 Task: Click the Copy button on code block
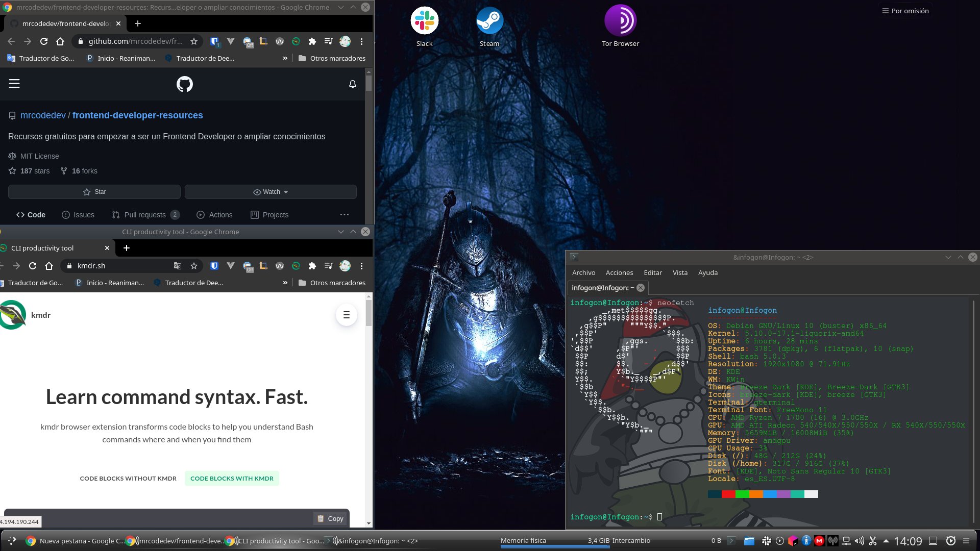(x=330, y=518)
